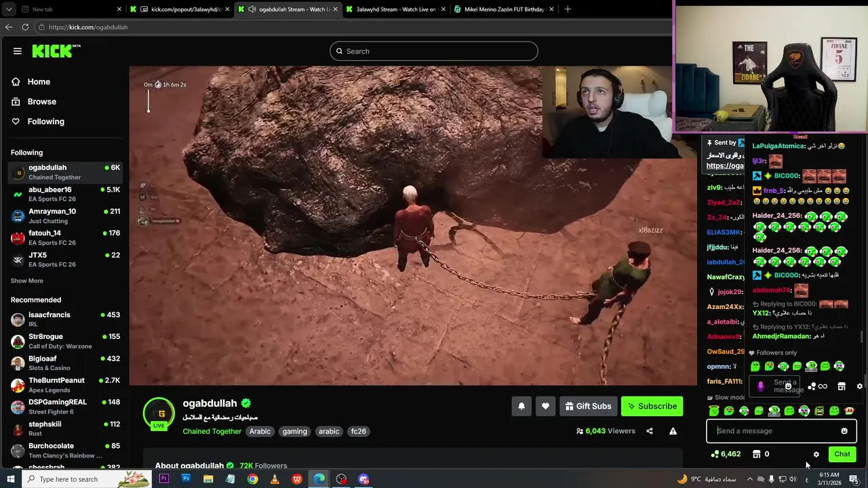Open Amrayman_10 channel in Following list
This screenshot has height=488, width=868.
click(65, 216)
